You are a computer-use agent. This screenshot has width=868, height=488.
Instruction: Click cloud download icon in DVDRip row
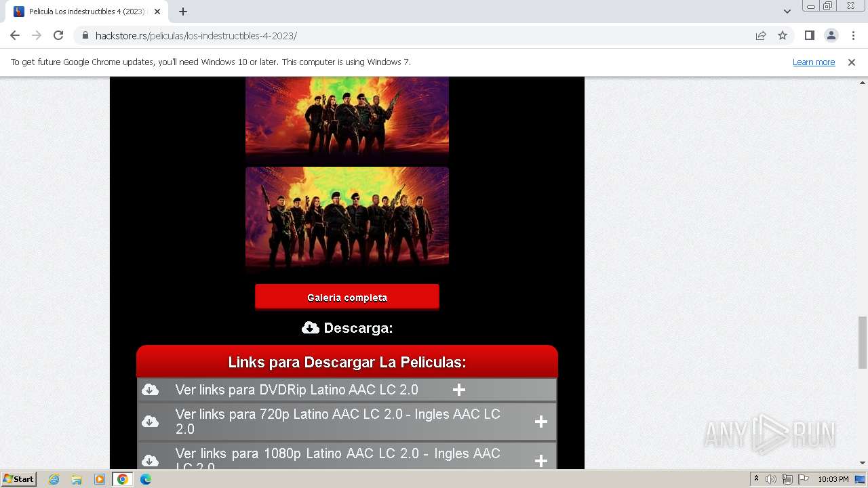[x=150, y=390]
